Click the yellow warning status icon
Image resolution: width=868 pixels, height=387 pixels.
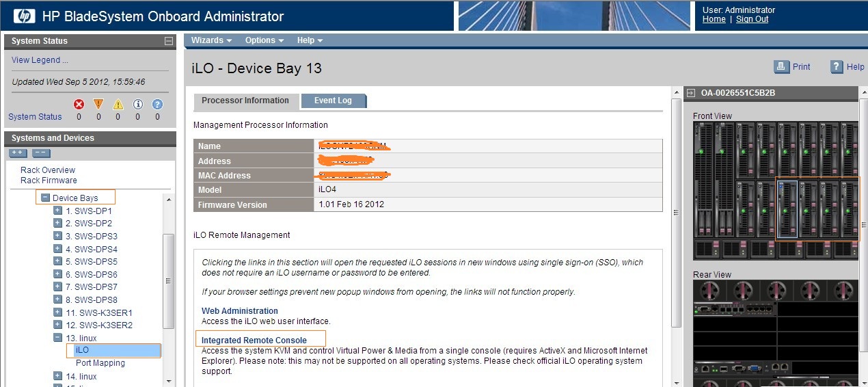(x=118, y=105)
